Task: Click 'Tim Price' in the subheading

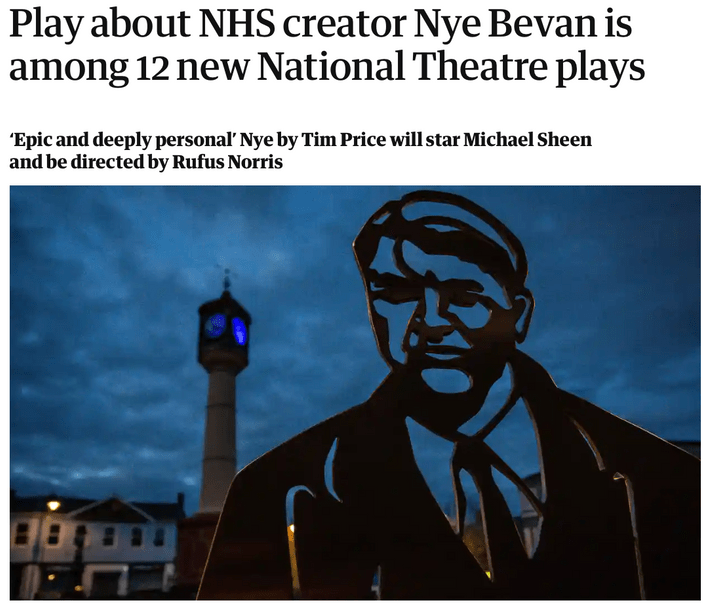Action: [343, 140]
